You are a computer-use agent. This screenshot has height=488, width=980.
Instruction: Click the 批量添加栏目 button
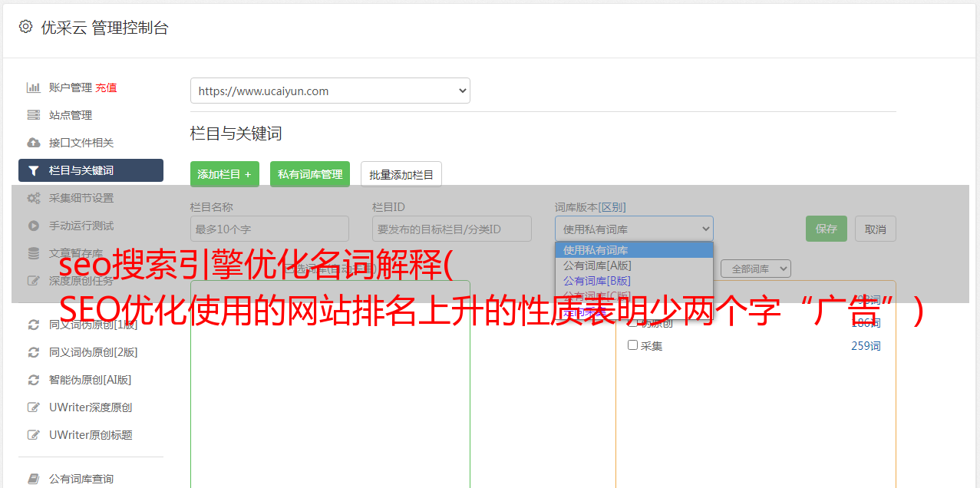401,174
